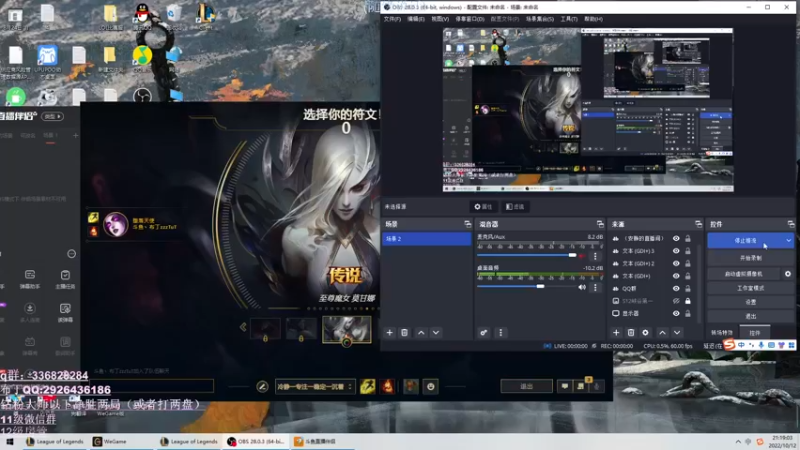The image size is (800, 450).
Task: Hide the 显示器 display source
Action: click(x=676, y=313)
